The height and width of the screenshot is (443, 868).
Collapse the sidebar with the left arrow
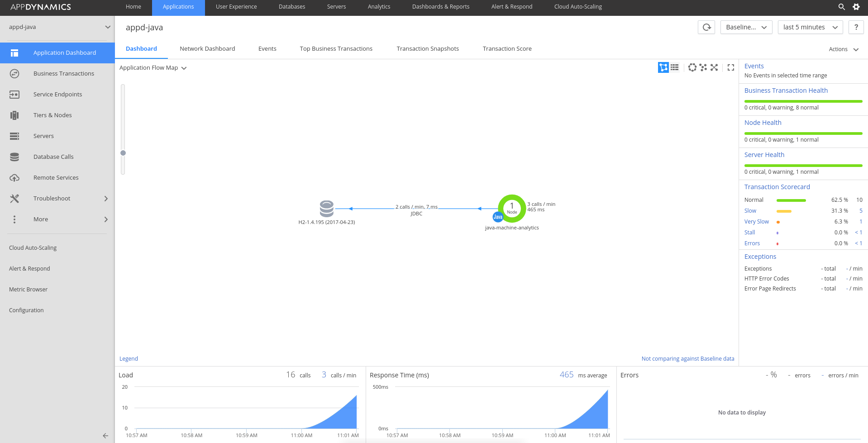coord(105,436)
